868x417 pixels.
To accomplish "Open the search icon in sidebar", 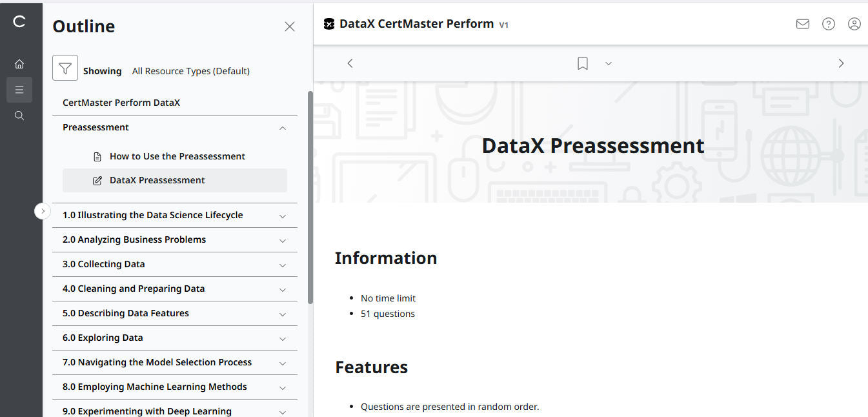I will pyautogui.click(x=19, y=116).
